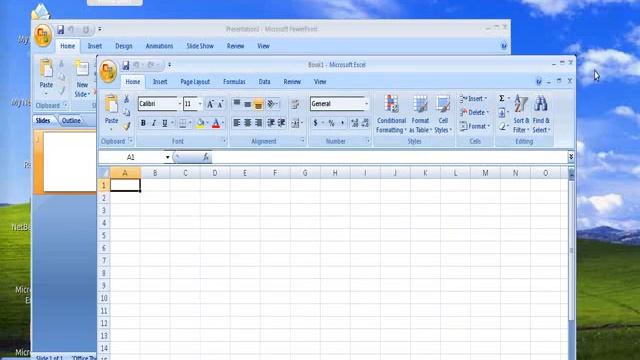Toggle Underline formatting in Excel
The image size is (640, 360).
pos(164,123)
